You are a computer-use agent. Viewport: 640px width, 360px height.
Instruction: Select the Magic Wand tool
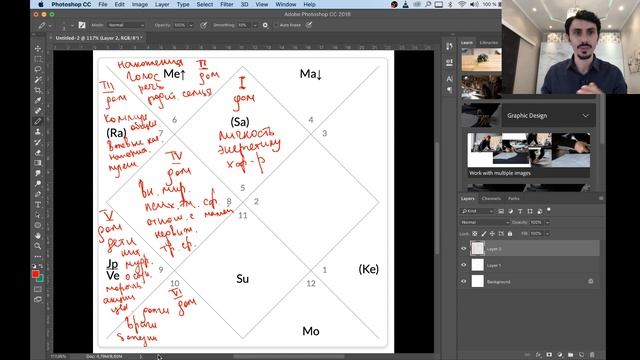pyautogui.click(x=38, y=80)
